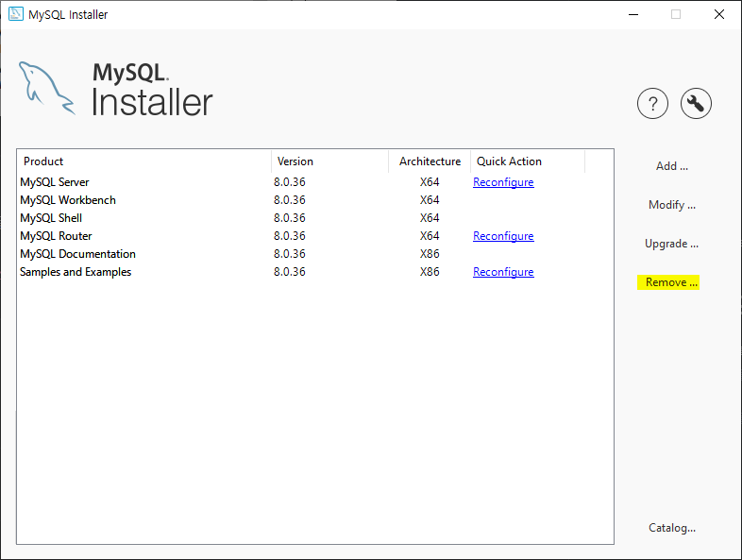Select the Samples and Examples row
Image resolution: width=742 pixels, height=560 pixels.
coord(315,272)
